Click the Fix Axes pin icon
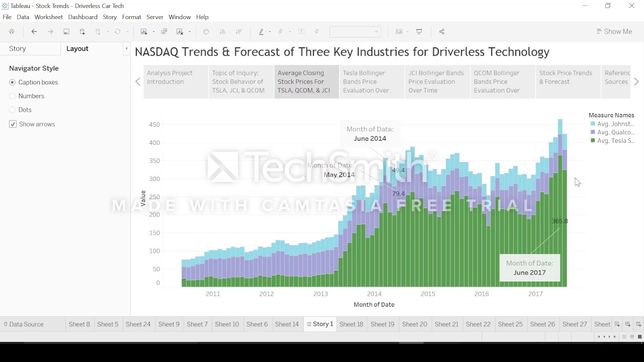Screen dimensions: 644x362 pyautogui.click(x=316, y=32)
